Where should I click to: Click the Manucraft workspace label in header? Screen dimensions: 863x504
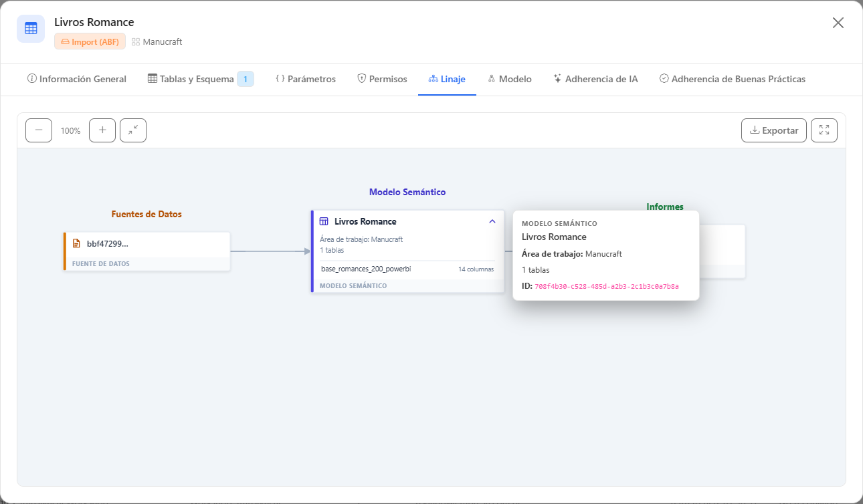pos(157,41)
